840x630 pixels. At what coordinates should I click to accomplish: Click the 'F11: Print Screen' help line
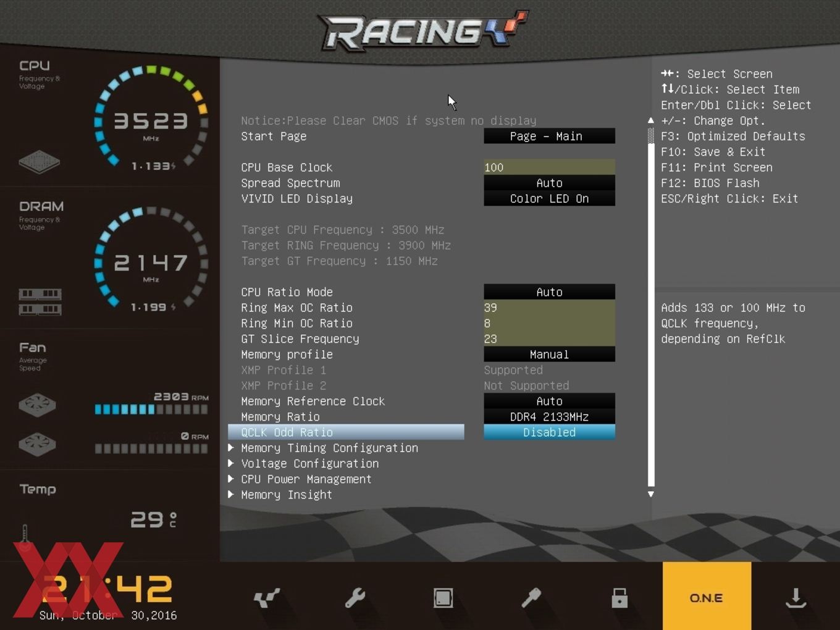(x=716, y=167)
